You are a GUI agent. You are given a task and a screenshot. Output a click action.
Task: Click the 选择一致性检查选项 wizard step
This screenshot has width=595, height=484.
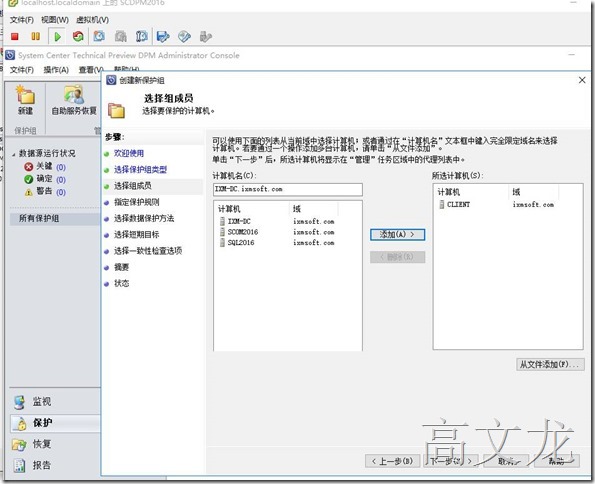click(x=148, y=251)
